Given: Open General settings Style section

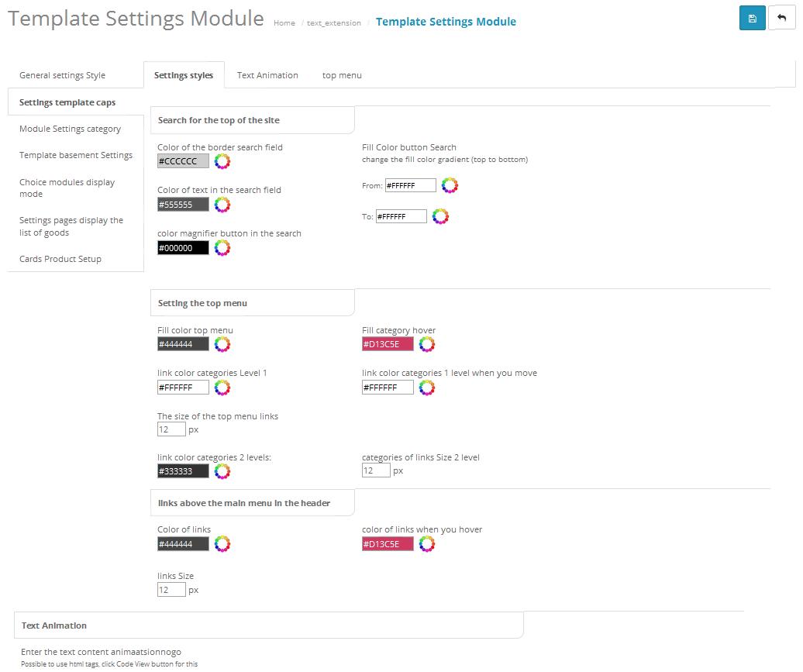Looking at the screenshot, I should (63, 75).
